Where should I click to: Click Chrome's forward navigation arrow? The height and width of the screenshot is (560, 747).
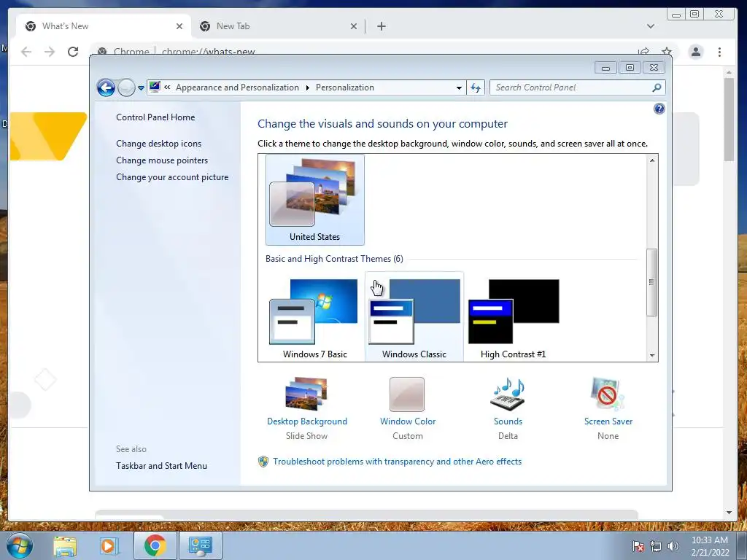pyautogui.click(x=50, y=52)
